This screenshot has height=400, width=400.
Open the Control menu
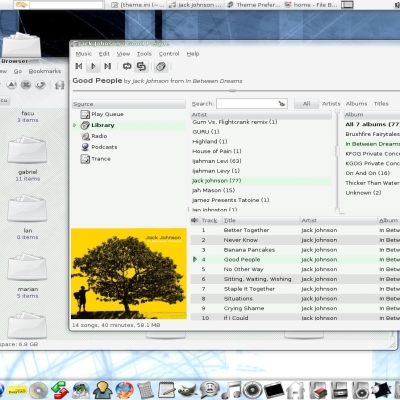(169, 54)
